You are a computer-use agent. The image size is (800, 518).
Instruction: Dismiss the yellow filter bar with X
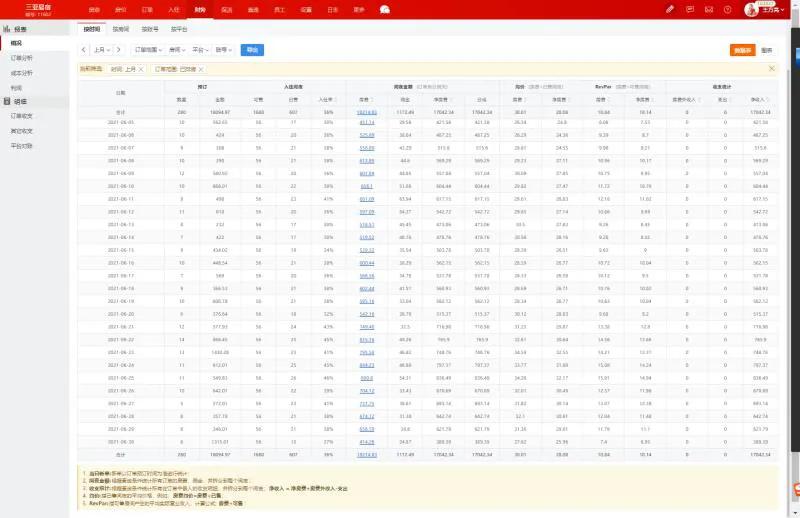pyautogui.click(x=771, y=68)
